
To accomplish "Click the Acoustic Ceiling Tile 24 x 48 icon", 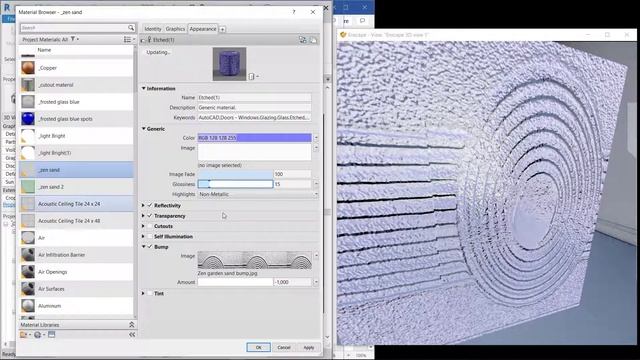I will click(28, 221).
